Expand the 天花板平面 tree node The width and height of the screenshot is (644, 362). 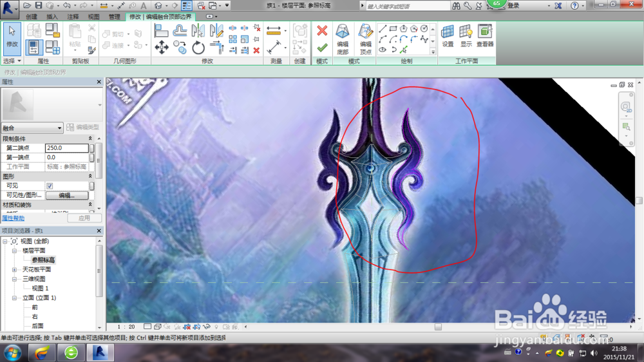pyautogui.click(x=14, y=269)
